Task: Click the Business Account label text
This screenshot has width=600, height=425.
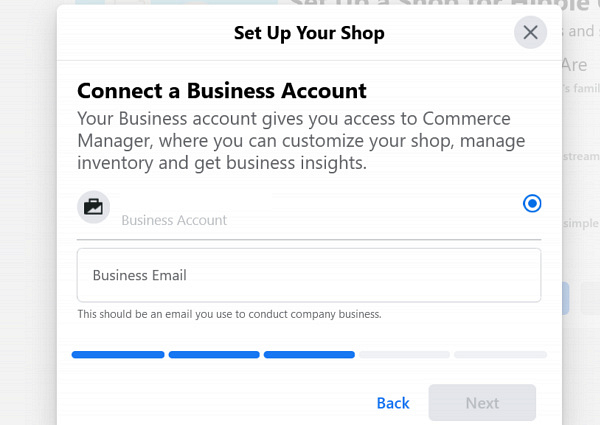Action: pos(174,220)
